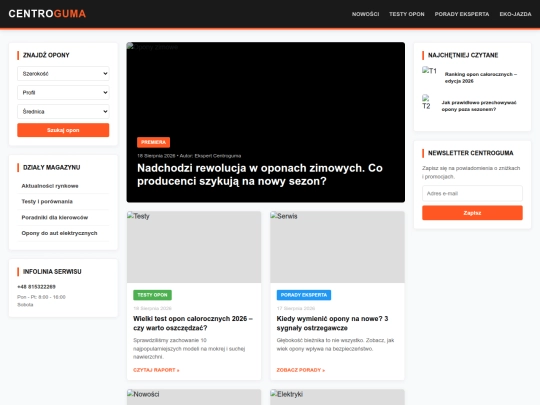
Task: Click the Zapisz newsletter button
Action: [472, 213]
